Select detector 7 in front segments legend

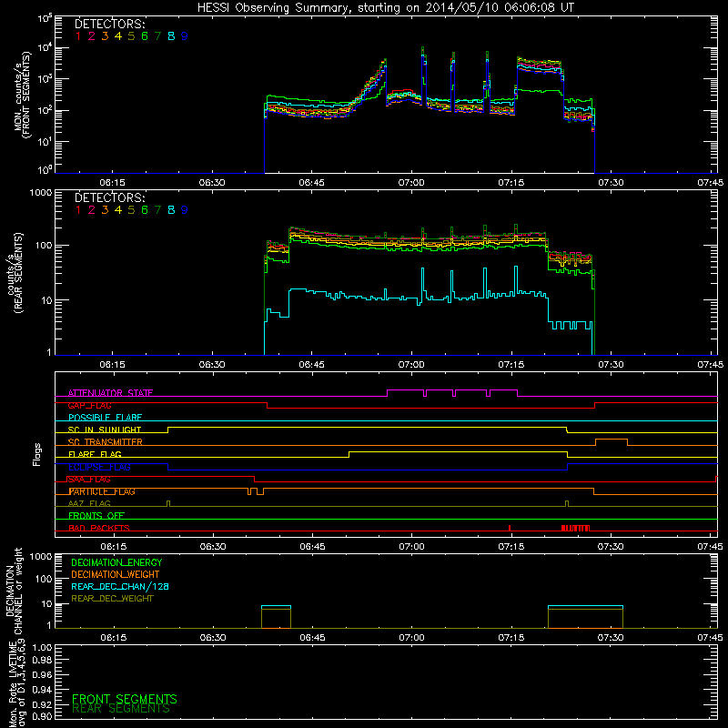pyautogui.click(x=157, y=36)
